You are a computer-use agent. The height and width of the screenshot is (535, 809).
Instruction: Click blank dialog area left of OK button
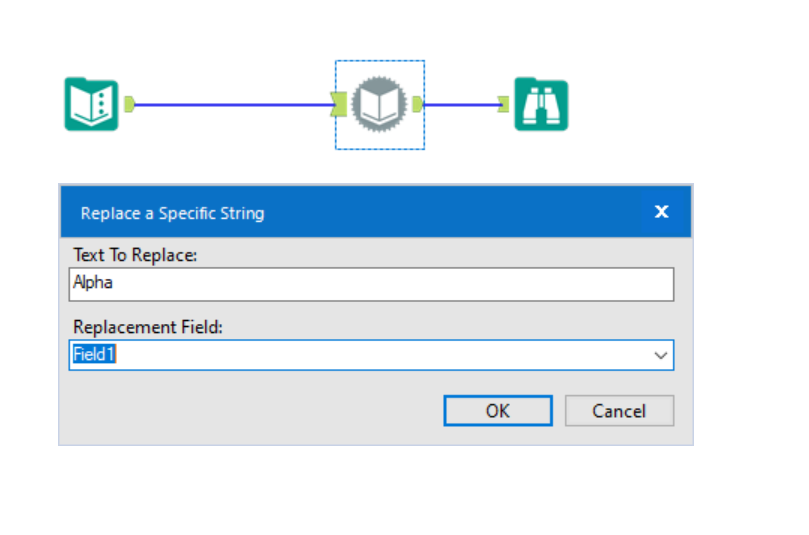point(250,410)
